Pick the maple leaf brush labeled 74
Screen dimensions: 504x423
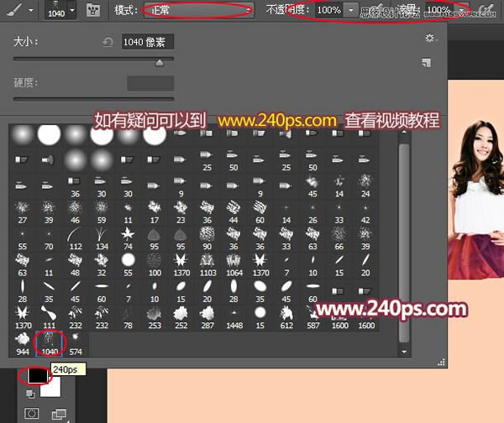click(x=128, y=238)
